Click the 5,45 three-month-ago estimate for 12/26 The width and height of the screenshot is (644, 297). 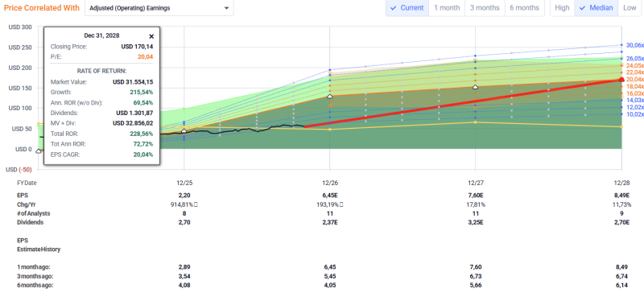point(330,276)
